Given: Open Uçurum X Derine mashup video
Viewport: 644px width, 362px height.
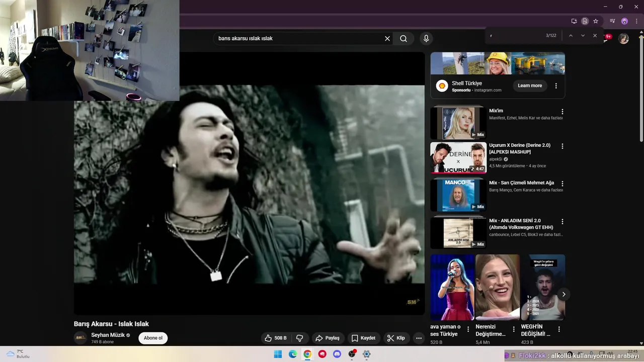Looking at the screenshot, I should pos(458,158).
